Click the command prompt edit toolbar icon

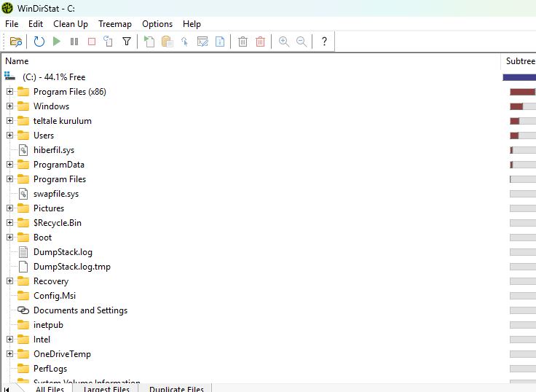(x=202, y=42)
